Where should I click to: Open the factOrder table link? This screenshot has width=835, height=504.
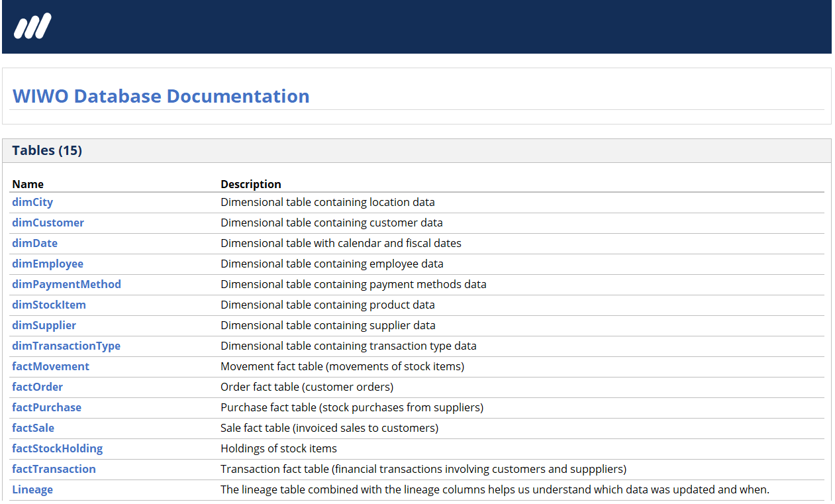click(x=38, y=387)
